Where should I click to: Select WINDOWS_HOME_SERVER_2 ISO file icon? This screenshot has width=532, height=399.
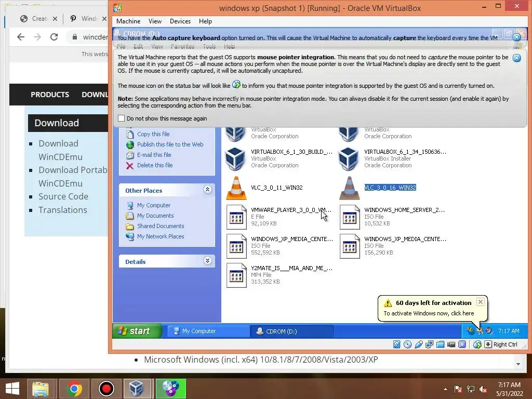pyautogui.click(x=350, y=217)
